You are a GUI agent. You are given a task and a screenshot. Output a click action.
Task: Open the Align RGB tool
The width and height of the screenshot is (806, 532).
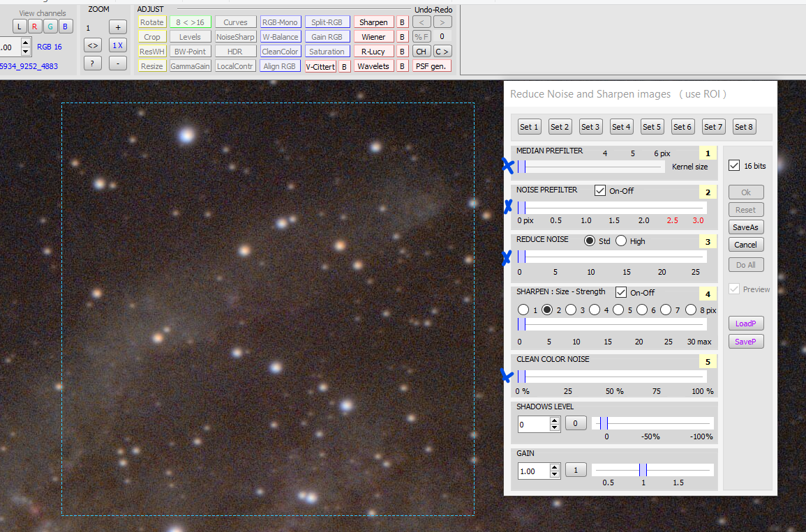(280, 66)
